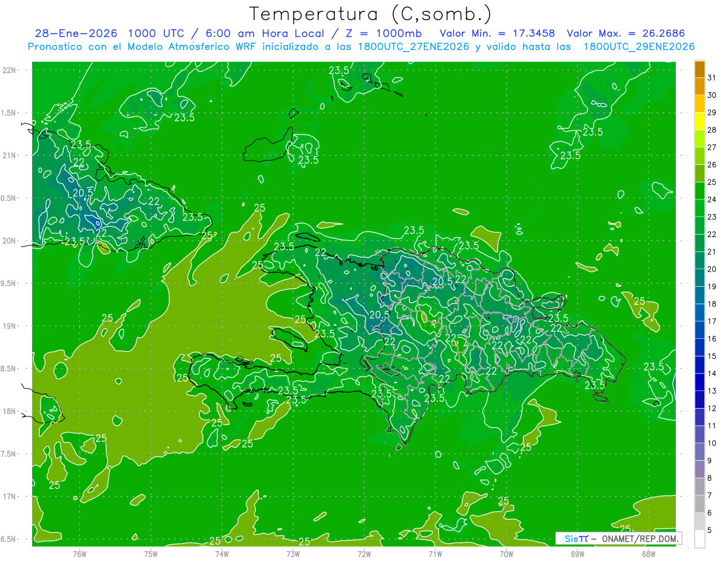
Task: Click the colorbar label '12'
Action: point(712,409)
